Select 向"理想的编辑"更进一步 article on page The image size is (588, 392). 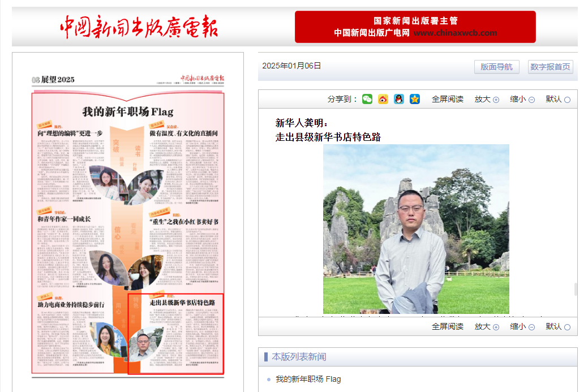click(x=72, y=133)
